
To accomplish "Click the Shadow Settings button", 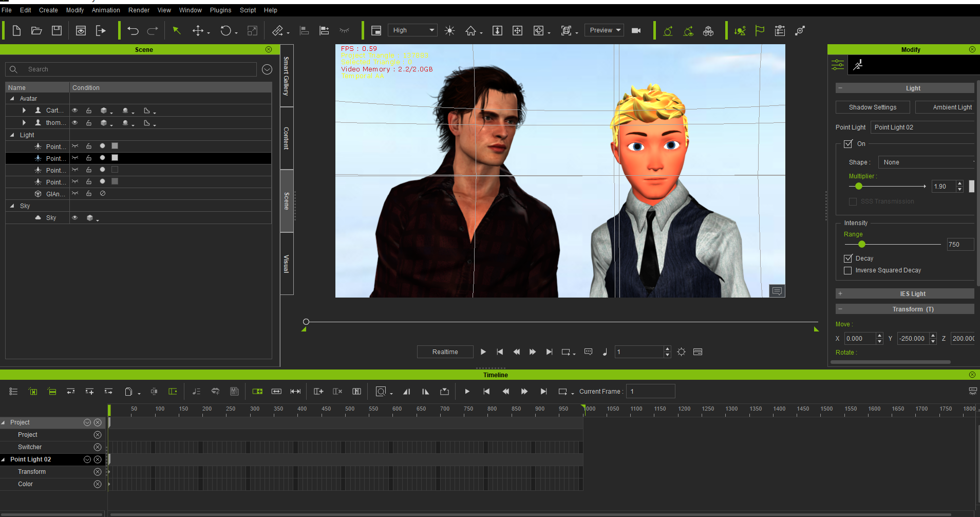I will tap(873, 107).
